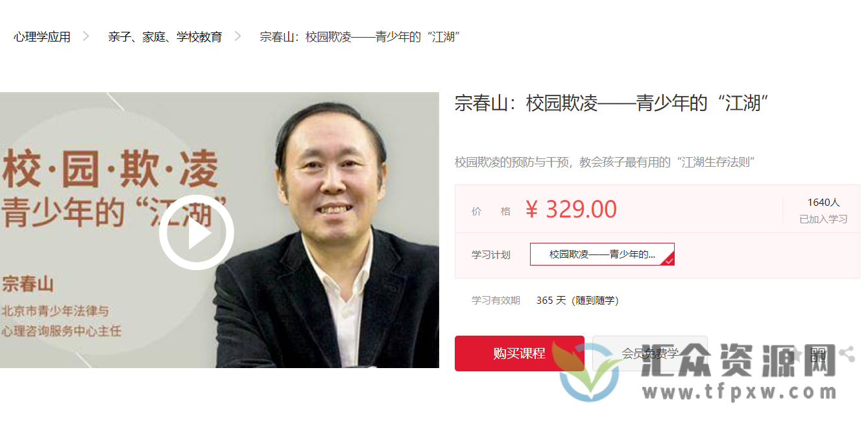Click the favorite star icon

click(796, 354)
